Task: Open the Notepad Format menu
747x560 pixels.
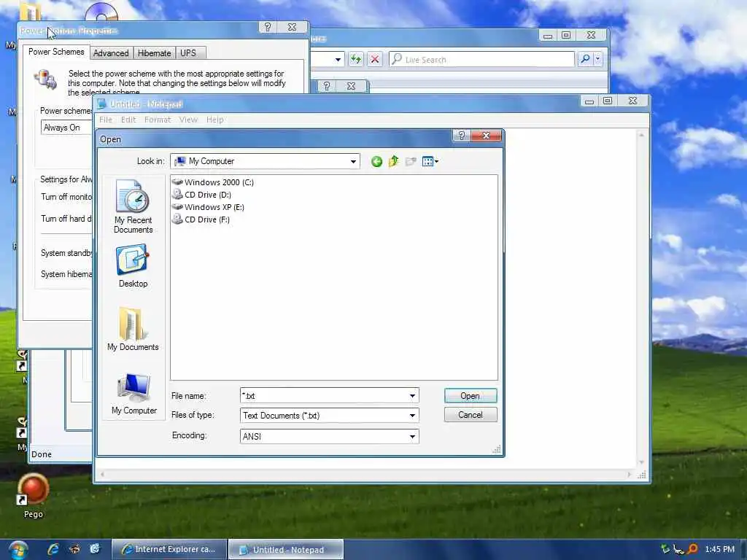Action: [158, 120]
